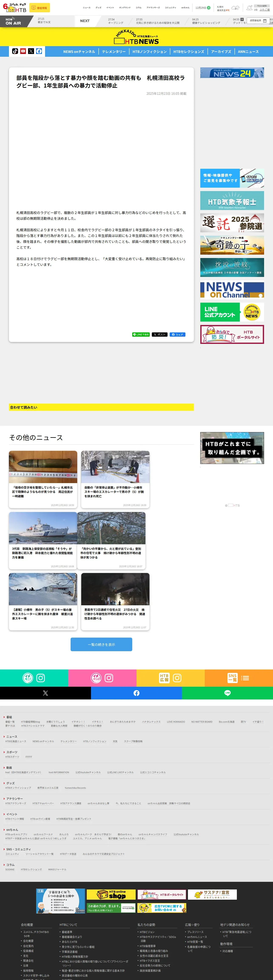Image resolution: width=273 pixels, height=980 pixels.
Task: Expand the イベント footer section arrow
Action: (4, 814)
